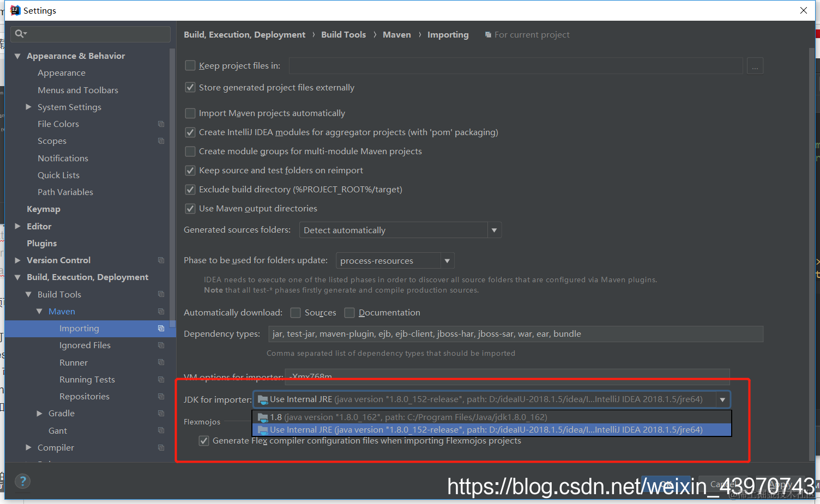This screenshot has height=504, width=820.
Task: Check the Documentation automatic download box
Action: (x=349, y=312)
